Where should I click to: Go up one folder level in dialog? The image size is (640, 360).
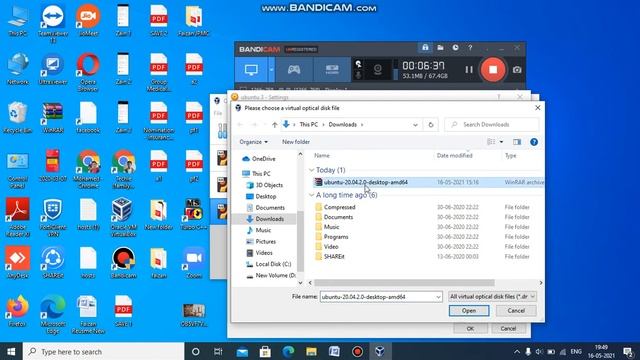(x=275, y=124)
